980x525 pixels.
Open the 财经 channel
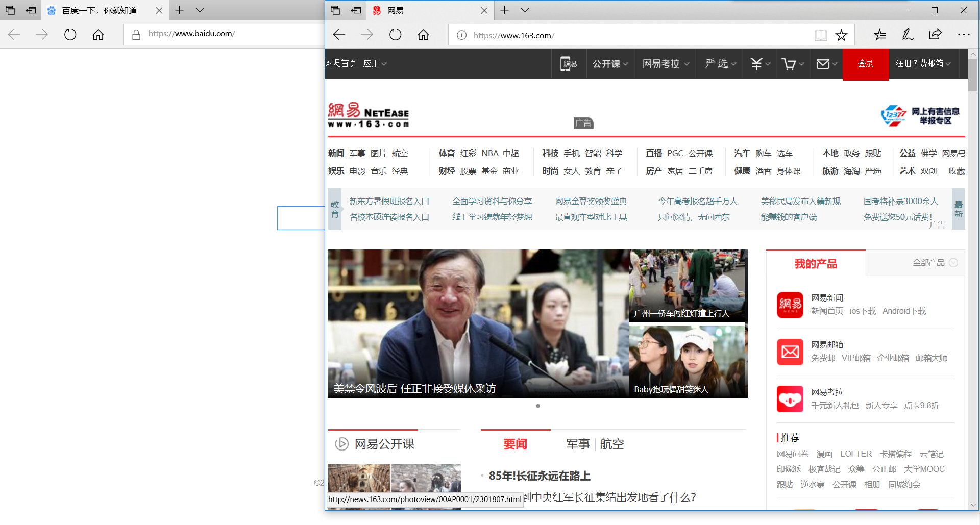pos(447,171)
